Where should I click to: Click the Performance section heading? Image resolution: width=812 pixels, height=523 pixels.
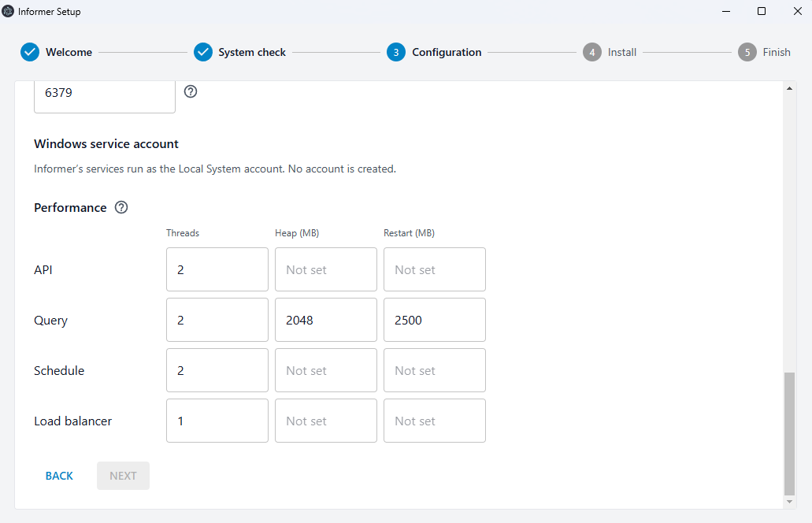tap(70, 208)
